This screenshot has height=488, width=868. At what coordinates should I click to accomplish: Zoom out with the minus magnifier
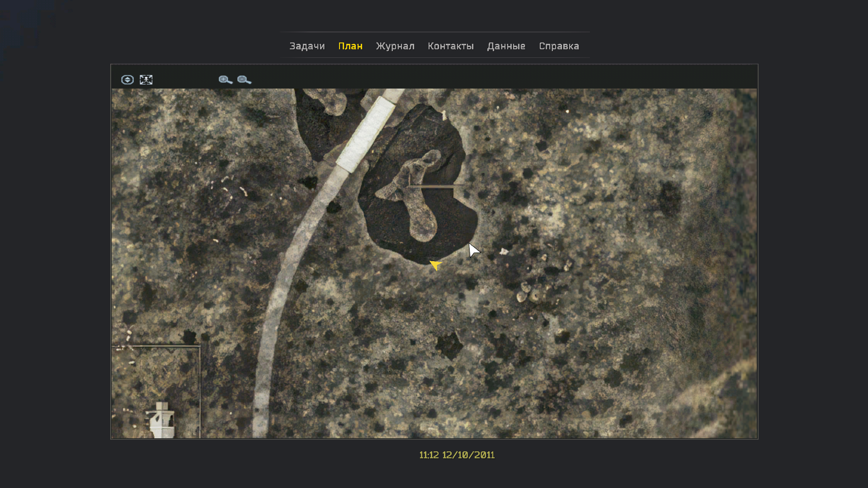[244, 80]
